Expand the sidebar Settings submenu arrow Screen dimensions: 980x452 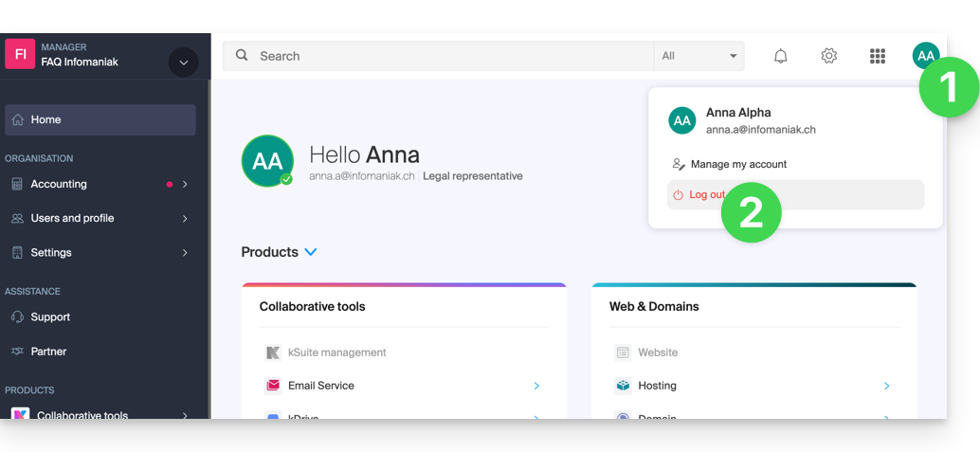pyautogui.click(x=185, y=253)
